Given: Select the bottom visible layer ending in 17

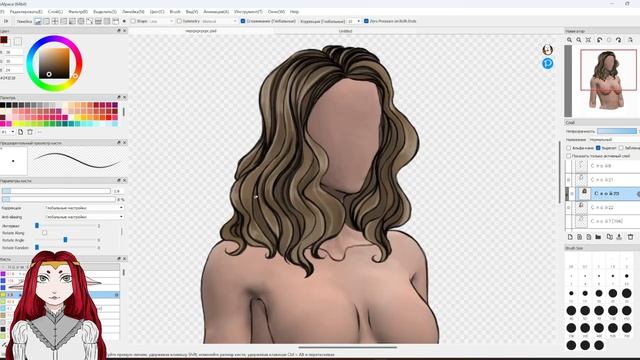Looking at the screenshot, I should click(x=607, y=221).
